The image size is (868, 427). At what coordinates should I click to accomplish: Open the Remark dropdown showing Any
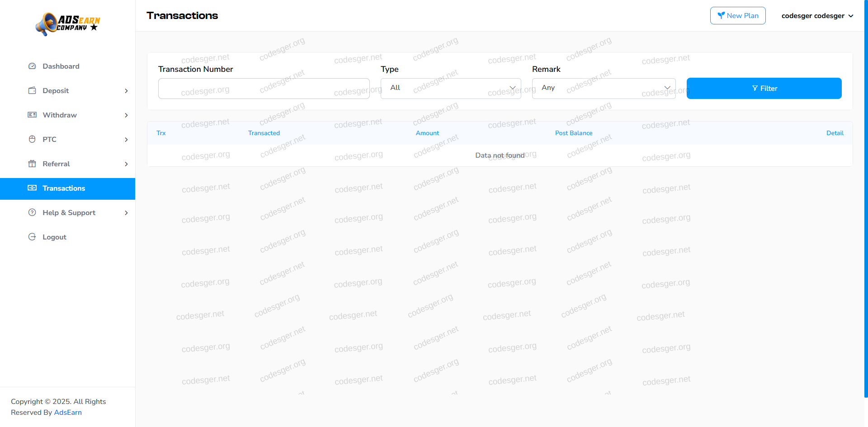click(x=603, y=88)
